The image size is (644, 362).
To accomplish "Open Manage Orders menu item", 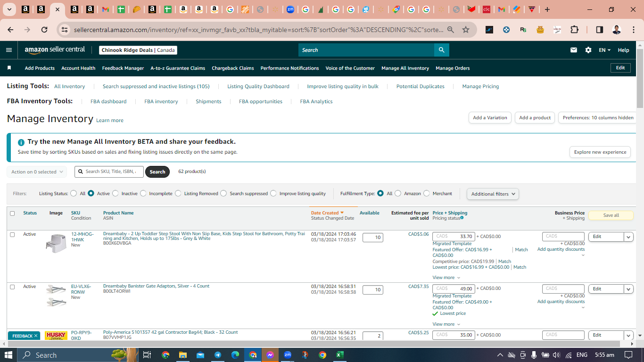I will 453,68.
